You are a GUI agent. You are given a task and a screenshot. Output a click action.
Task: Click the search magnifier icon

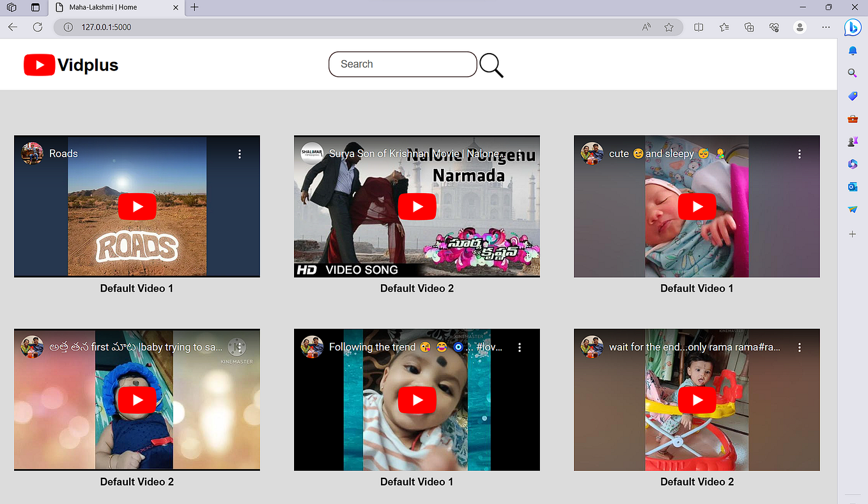click(491, 64)
